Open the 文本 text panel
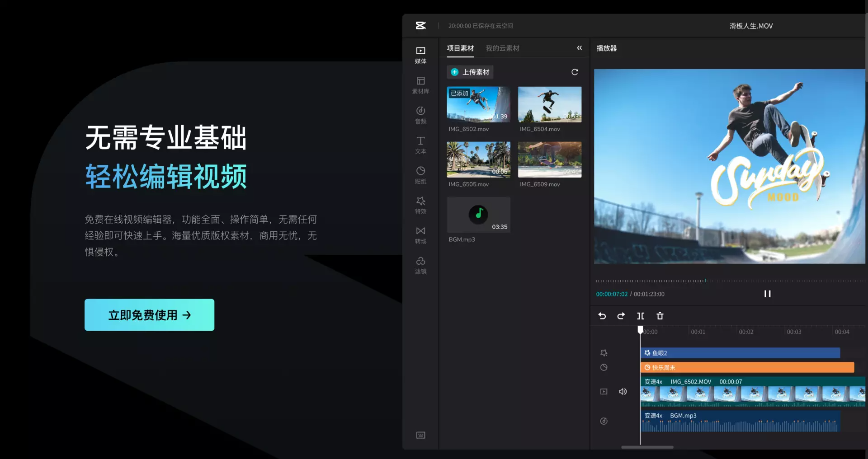Screen dimensions: 868x459 pyautogui.click(x=420, y=145)
